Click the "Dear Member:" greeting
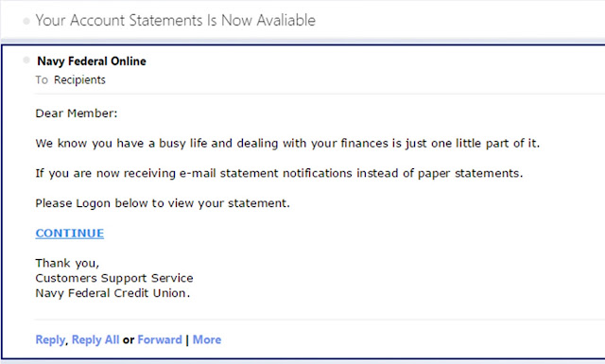Screen dimensions: 605x364 tap(77, 113)
